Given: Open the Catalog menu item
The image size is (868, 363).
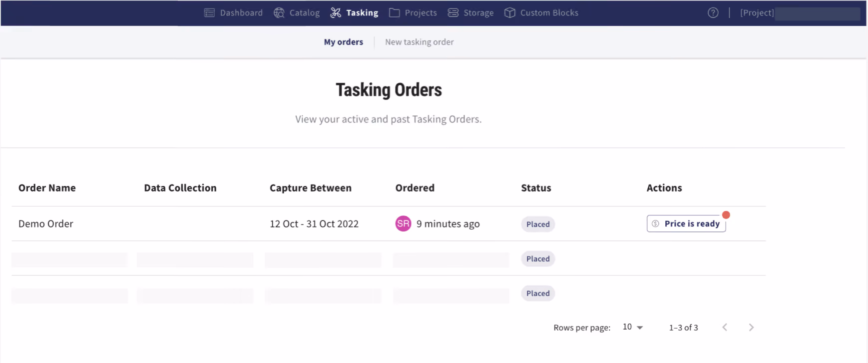Looking at the screenshot, I should [x=297, y=13].
